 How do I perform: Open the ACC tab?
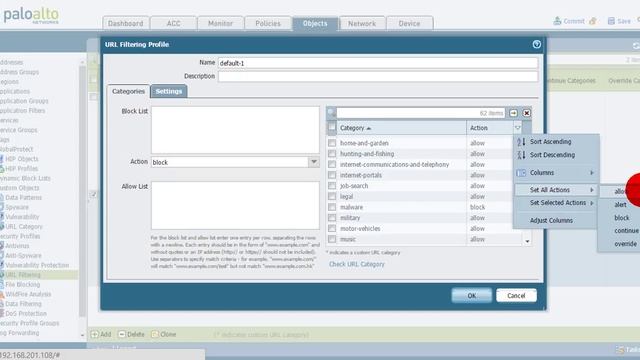point(173,23)
